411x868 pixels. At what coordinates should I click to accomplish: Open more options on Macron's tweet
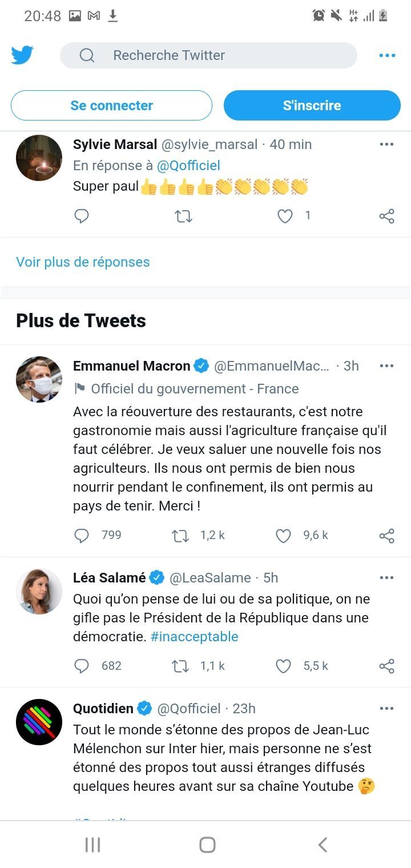coord(386,366)
